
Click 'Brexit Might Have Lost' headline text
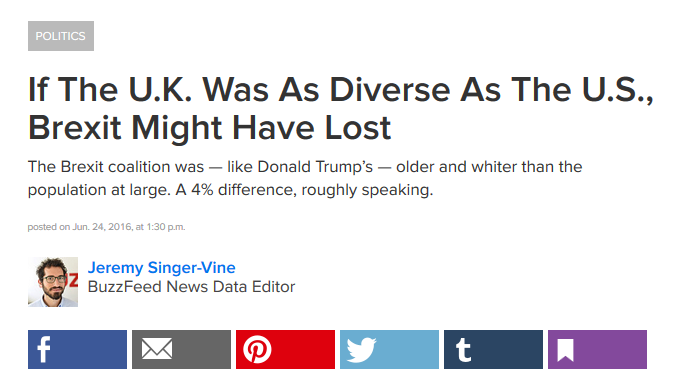tap(210, 128)
